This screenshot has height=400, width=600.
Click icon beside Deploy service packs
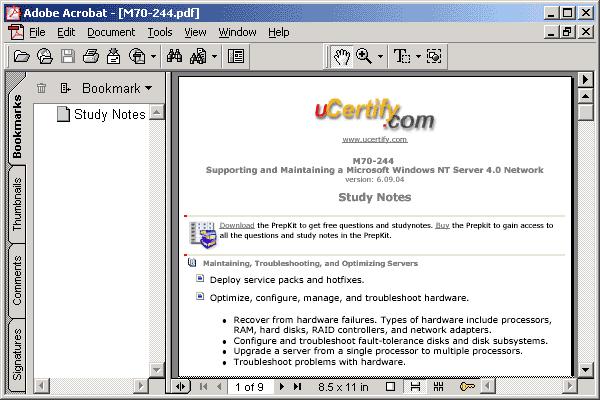(x=200, y=278)
